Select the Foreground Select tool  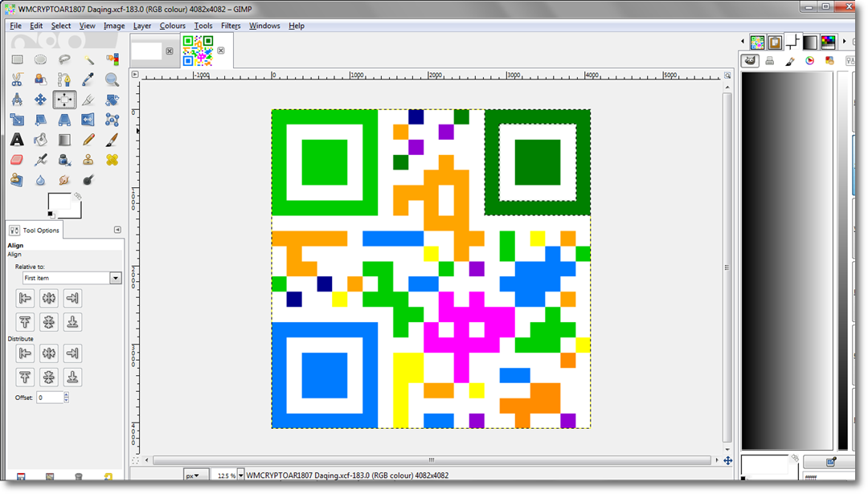click(x=40, y=80)
